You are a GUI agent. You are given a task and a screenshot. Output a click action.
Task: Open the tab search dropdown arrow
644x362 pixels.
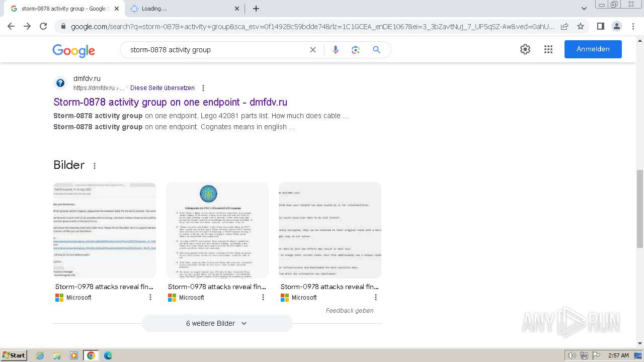pyautogui.click(x=584, y=9)
